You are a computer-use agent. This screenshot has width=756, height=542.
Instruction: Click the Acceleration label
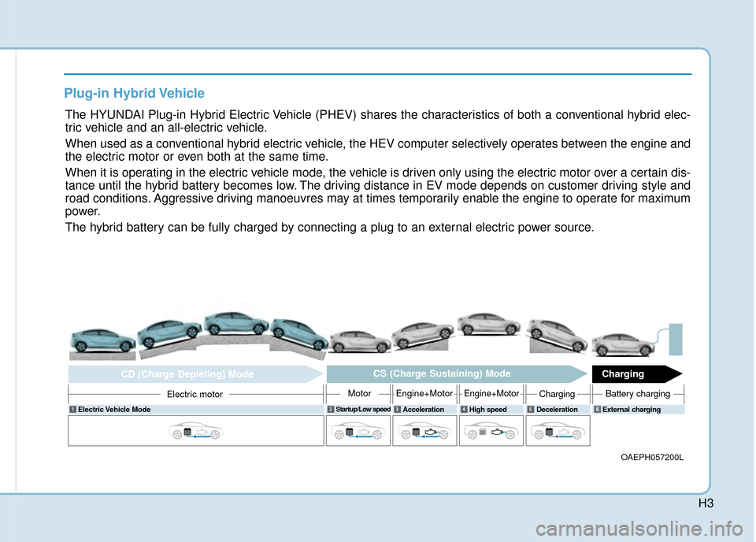click(424, 410)
